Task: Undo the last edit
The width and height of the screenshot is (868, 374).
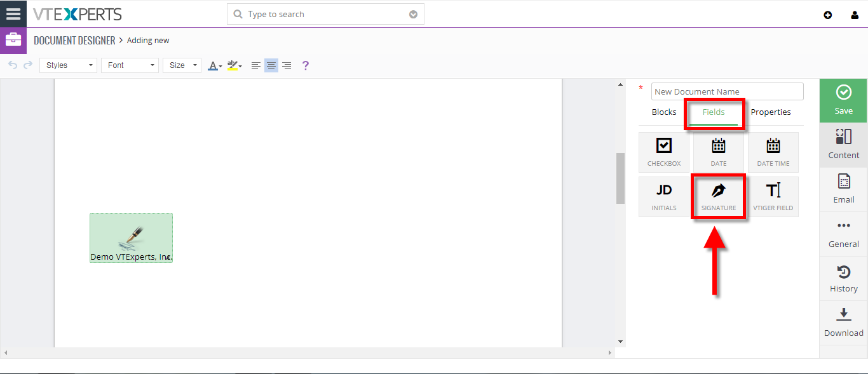Action: pyautogui.click(x=13, y=65)
